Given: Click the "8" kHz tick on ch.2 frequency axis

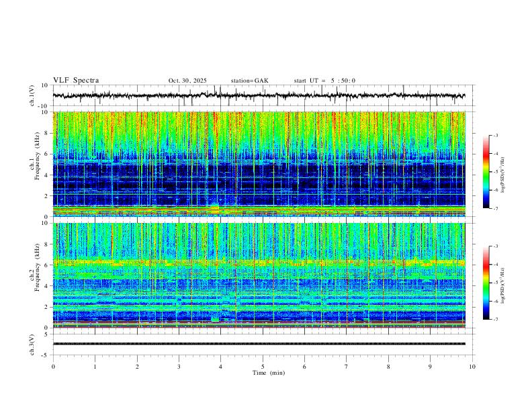Looking at the screenshot, I should point(46,244).
